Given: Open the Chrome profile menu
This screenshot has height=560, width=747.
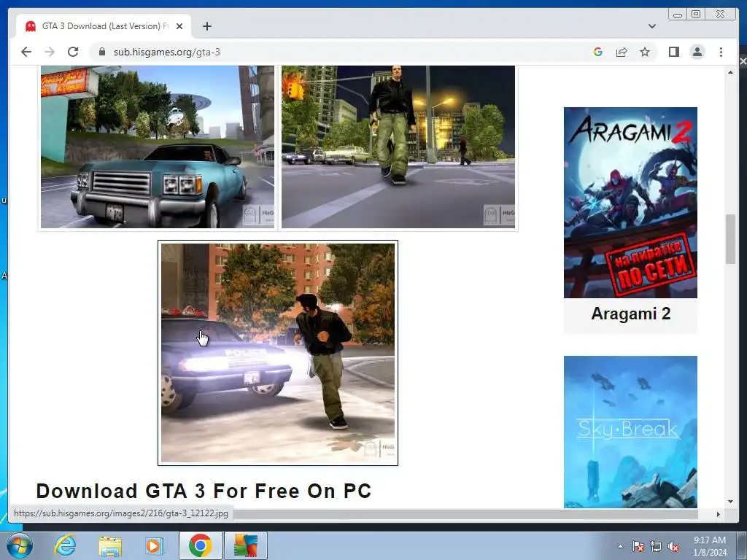Looking at the screenshot, I should pyautogui.click(x=697, y=52).
